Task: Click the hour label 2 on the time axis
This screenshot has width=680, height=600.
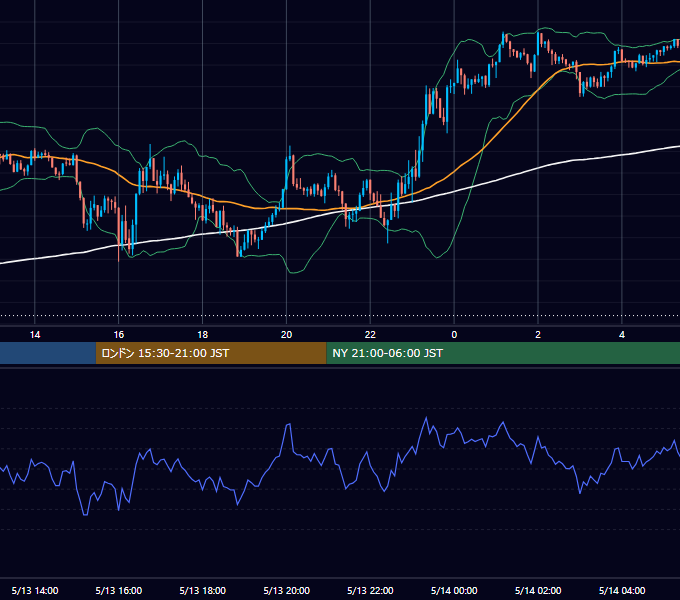Action: coord(538,335)
